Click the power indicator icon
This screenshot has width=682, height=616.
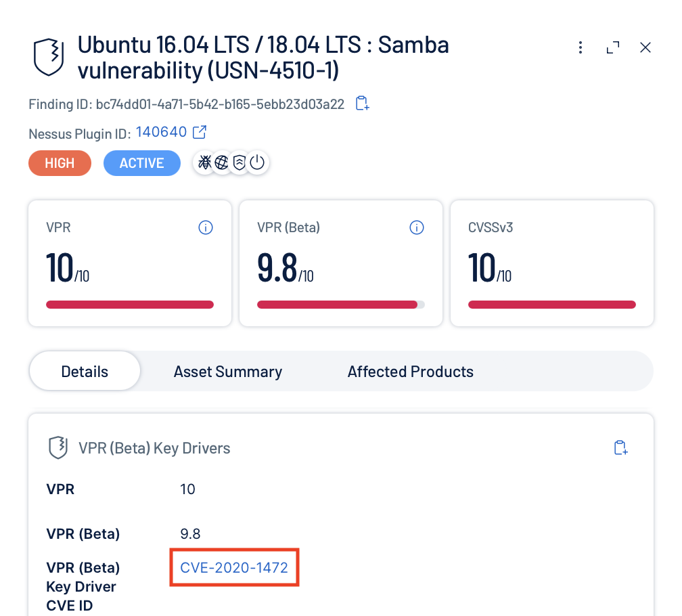coord(257,162)
